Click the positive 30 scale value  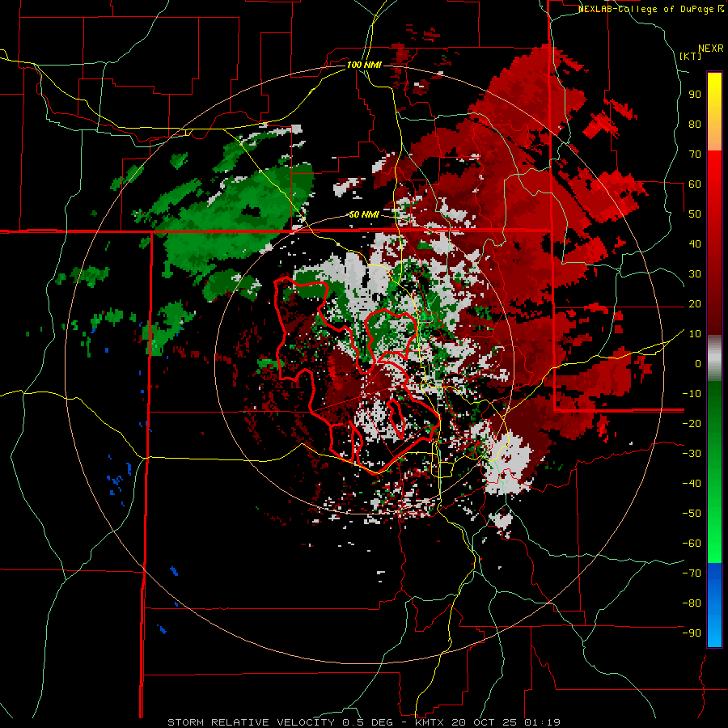[x=695, y=274]
